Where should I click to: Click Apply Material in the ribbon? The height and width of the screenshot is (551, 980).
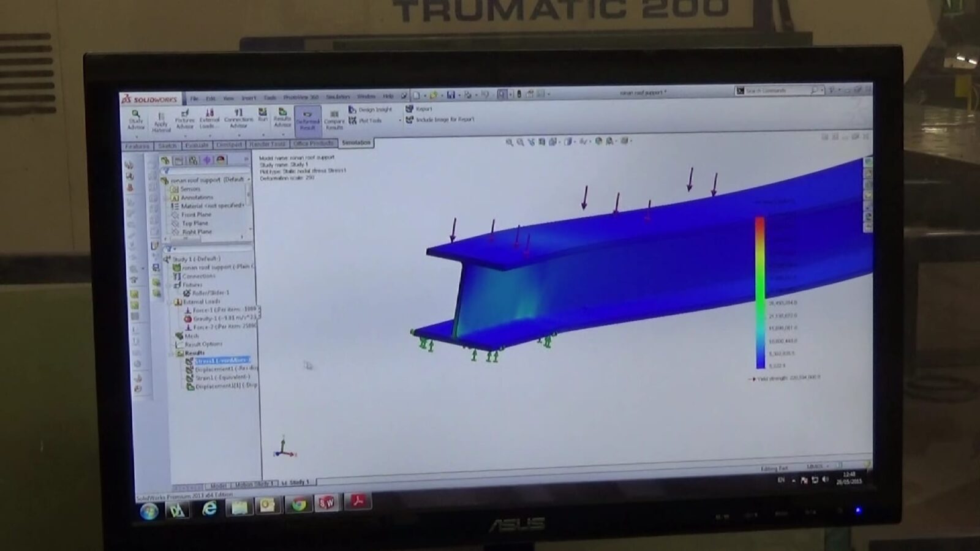click(x=161, y=122)
